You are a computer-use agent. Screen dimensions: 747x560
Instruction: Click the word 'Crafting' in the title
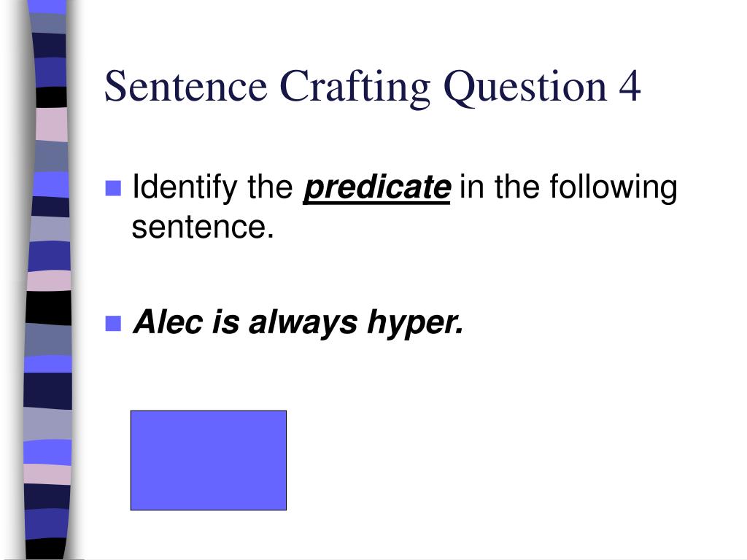355,87
